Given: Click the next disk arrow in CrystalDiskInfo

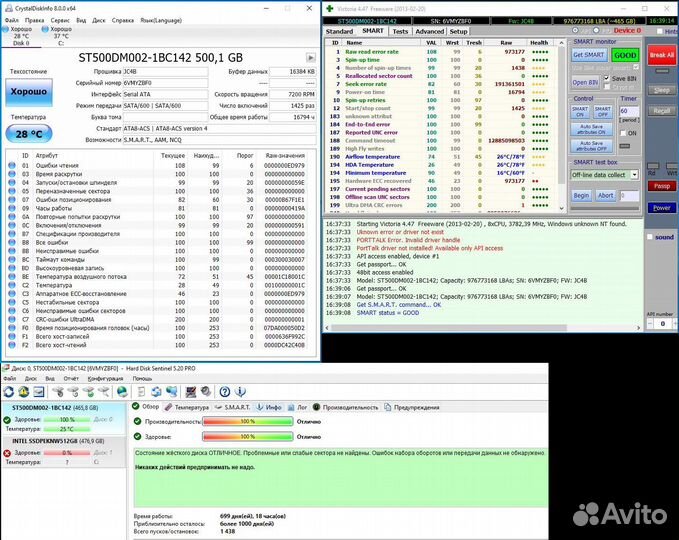Looking at the screenshot, I should (x=311, y=58).
